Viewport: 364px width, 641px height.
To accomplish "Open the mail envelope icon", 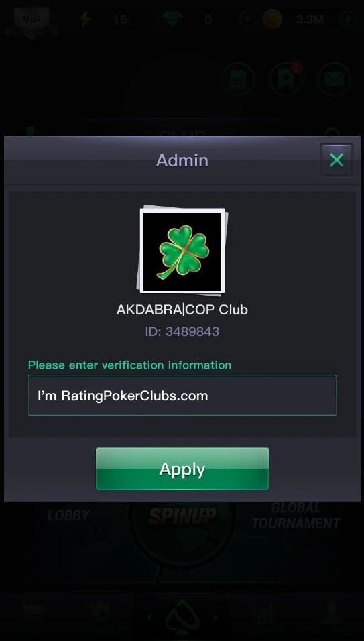I will [x=334, y=79].
